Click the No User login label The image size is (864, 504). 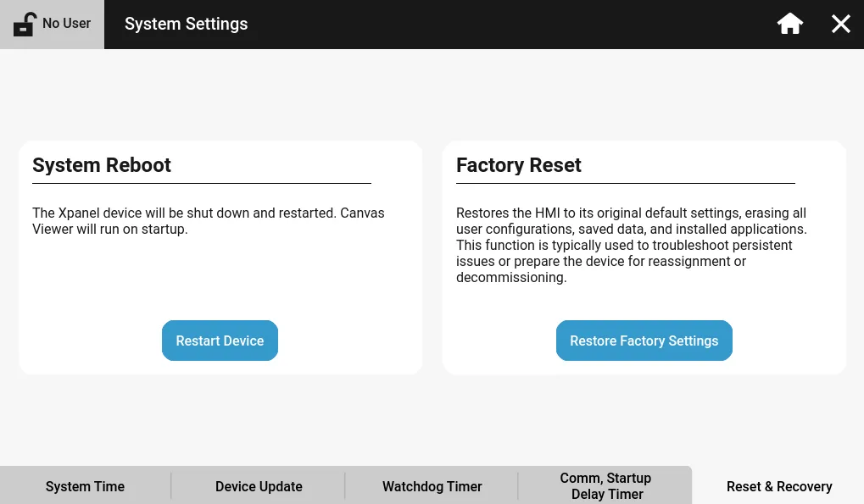(67, 24)
